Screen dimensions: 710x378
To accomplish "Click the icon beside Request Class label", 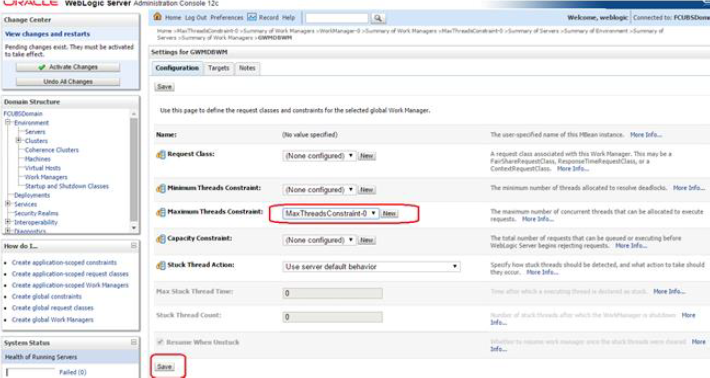I will click(x=161, y=155).
